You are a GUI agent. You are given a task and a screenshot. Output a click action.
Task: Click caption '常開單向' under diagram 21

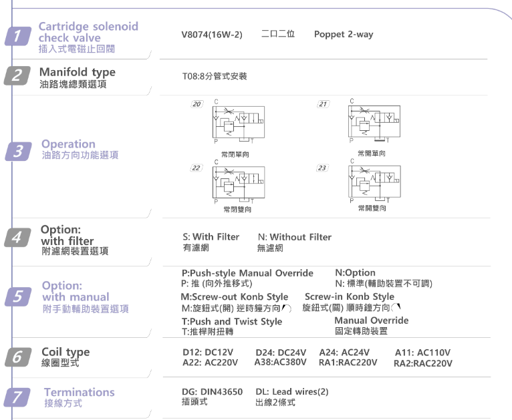[x=372, y=154]
